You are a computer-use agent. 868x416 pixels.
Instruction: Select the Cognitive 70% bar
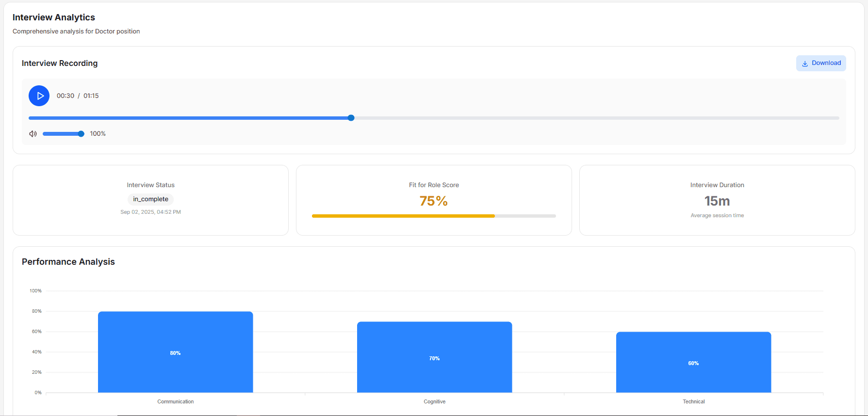(434, 357)
